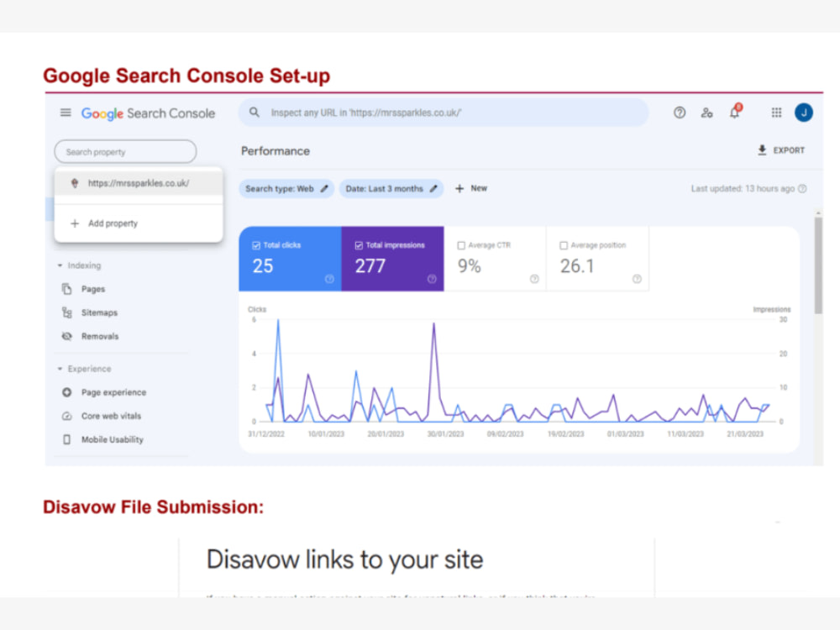
Task: Click the New filter button
Action: [471, 188]
